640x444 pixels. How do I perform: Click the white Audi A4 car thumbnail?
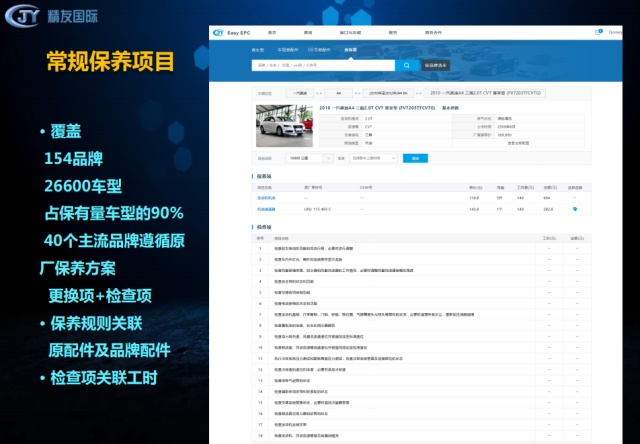pos(281,130)
